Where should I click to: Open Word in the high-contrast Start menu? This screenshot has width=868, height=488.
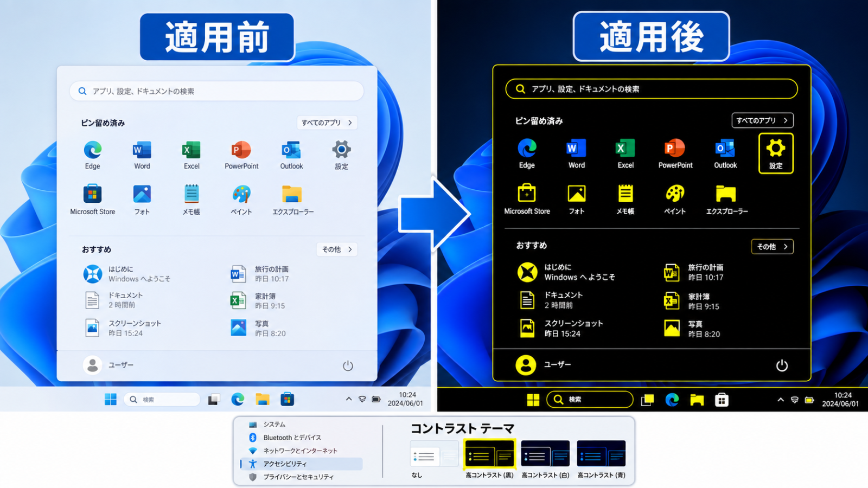[577, 153]
